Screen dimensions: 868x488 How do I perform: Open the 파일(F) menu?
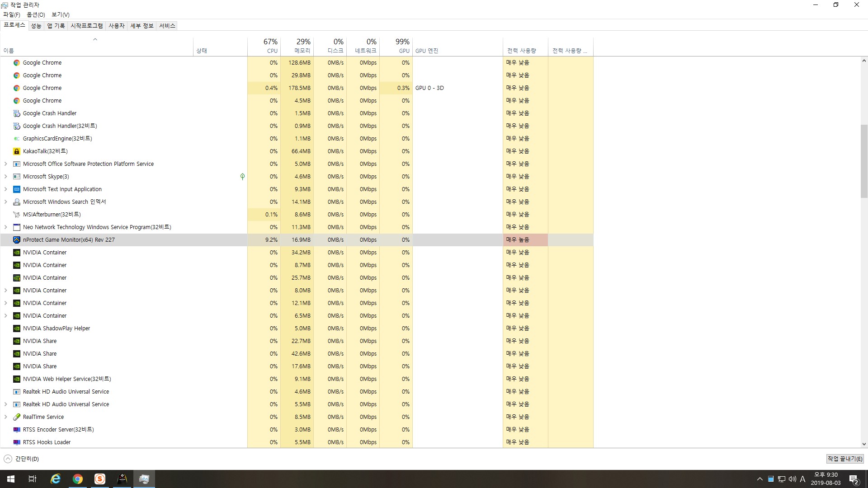tap(11, 15)
